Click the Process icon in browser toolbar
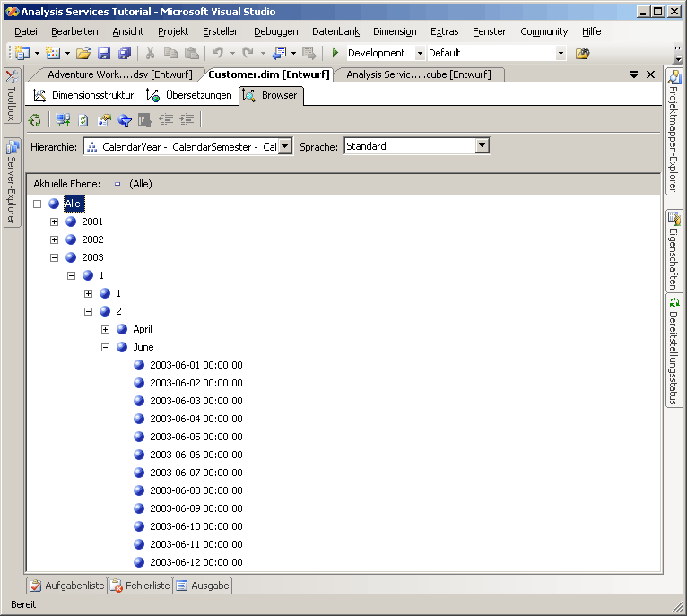 pos(34,120)
